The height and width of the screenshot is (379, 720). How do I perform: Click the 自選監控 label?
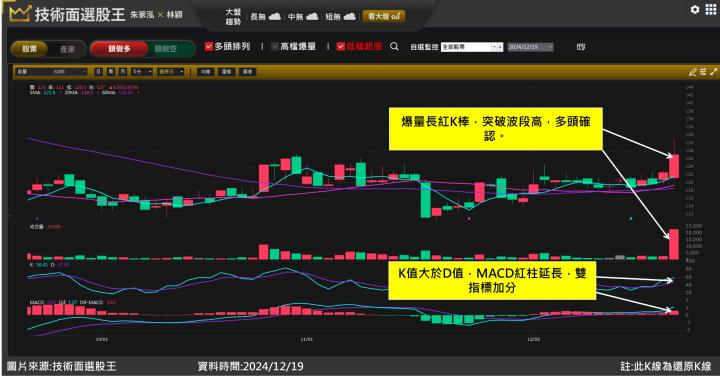(x=424, y=47)
